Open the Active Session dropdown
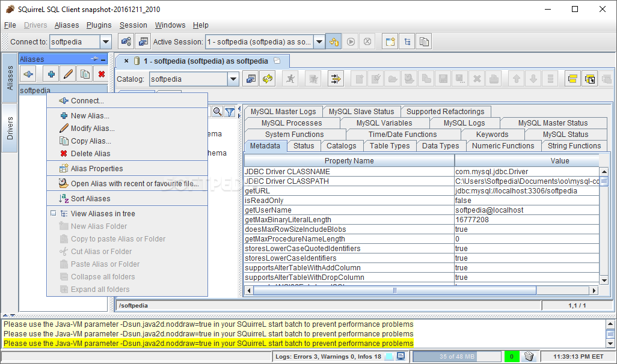Image resolution: width=617 pixels, height=364 pixels. click(319, 41)
